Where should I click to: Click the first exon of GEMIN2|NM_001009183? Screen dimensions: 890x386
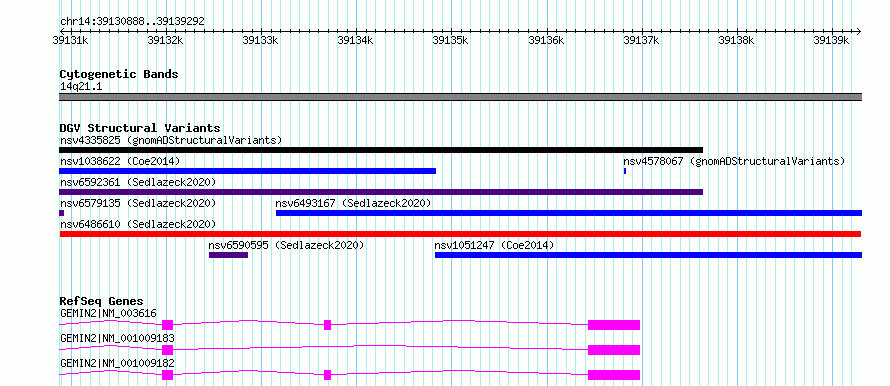[x=167, y=350]
